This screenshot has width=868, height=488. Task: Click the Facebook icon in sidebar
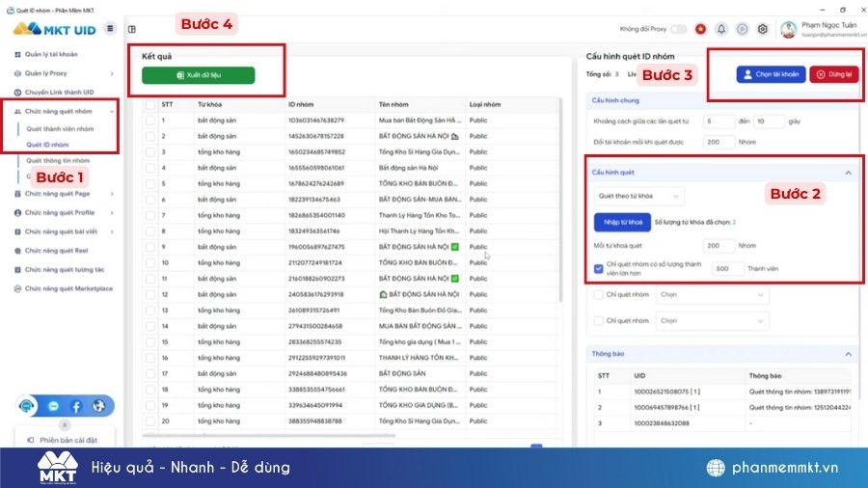tap(76, 407)
